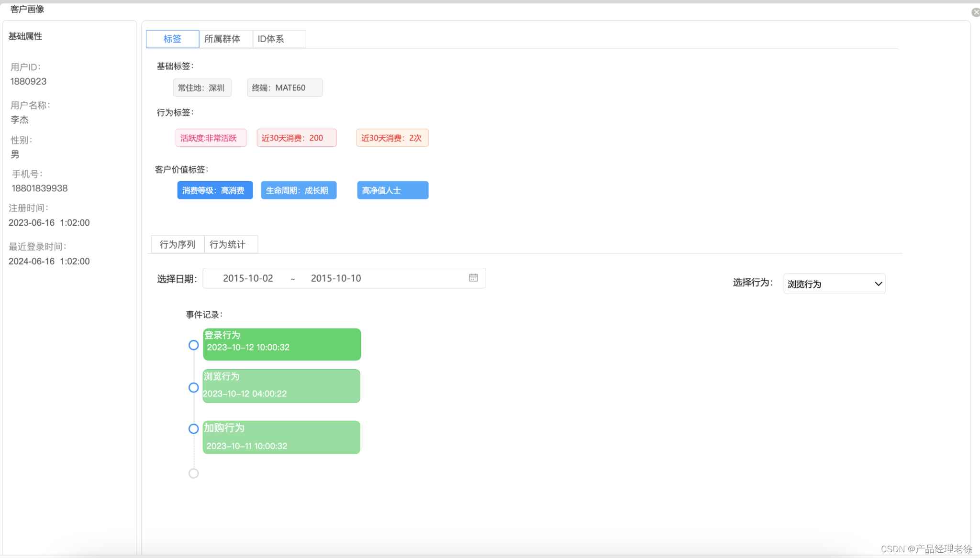980x558 pixels.
Task: Click the 高净值人士 tag
Action: (392, 190)
